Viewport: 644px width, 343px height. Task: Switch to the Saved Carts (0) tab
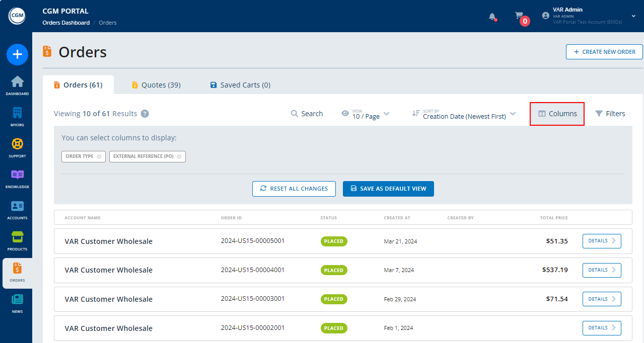pos(240,85)
